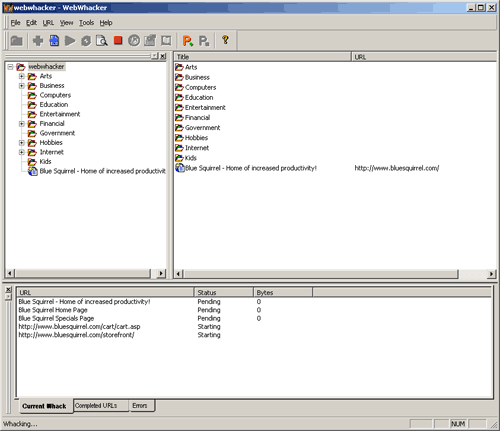Close the bottom status pane with X

click(x=8, y=289)
